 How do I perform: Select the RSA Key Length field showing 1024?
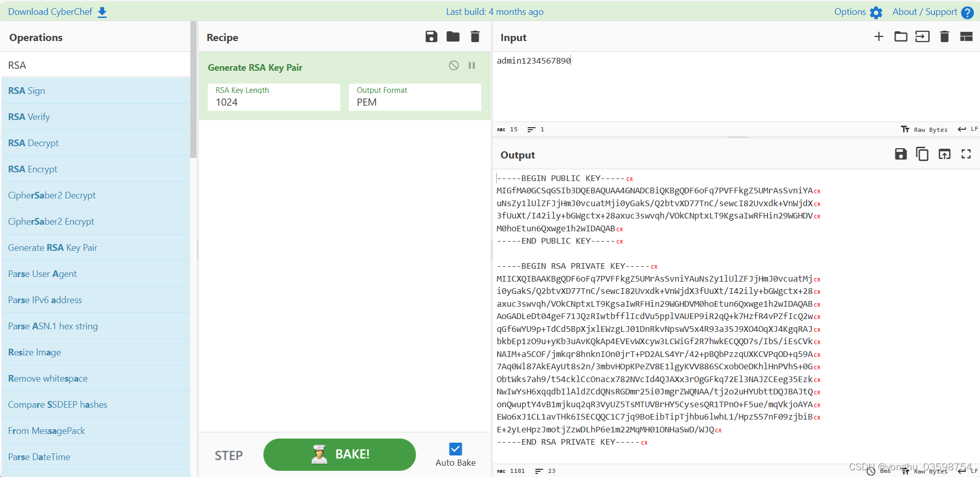click(273, 102)
